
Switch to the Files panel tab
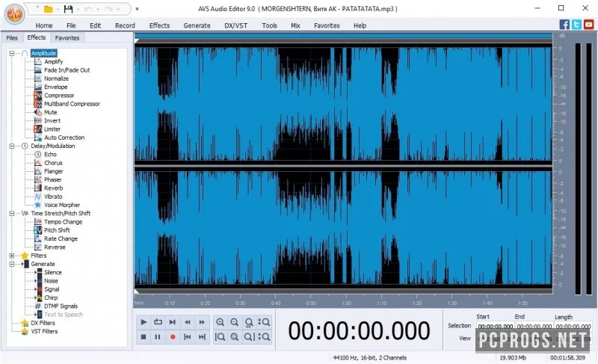point(12,37)
